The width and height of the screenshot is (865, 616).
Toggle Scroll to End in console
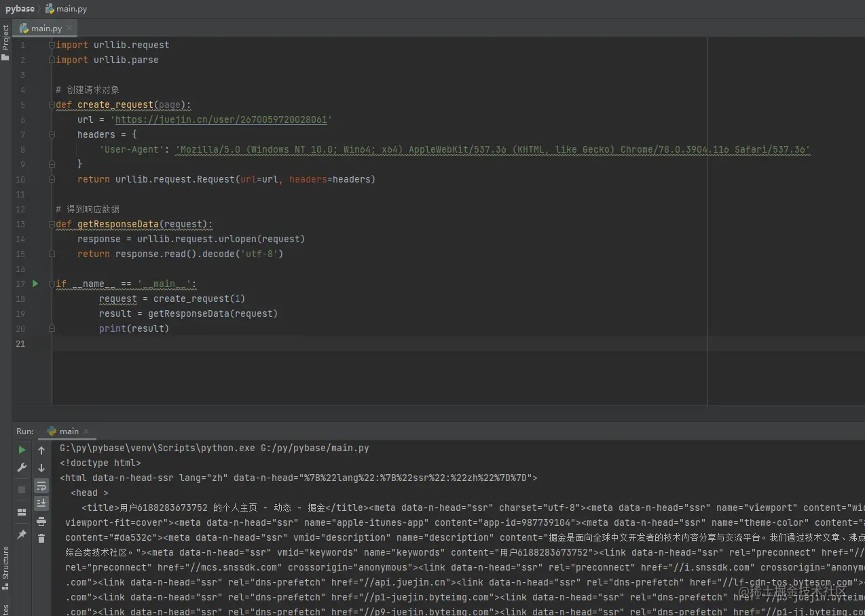pyautogui.click(x=41, y=503)
